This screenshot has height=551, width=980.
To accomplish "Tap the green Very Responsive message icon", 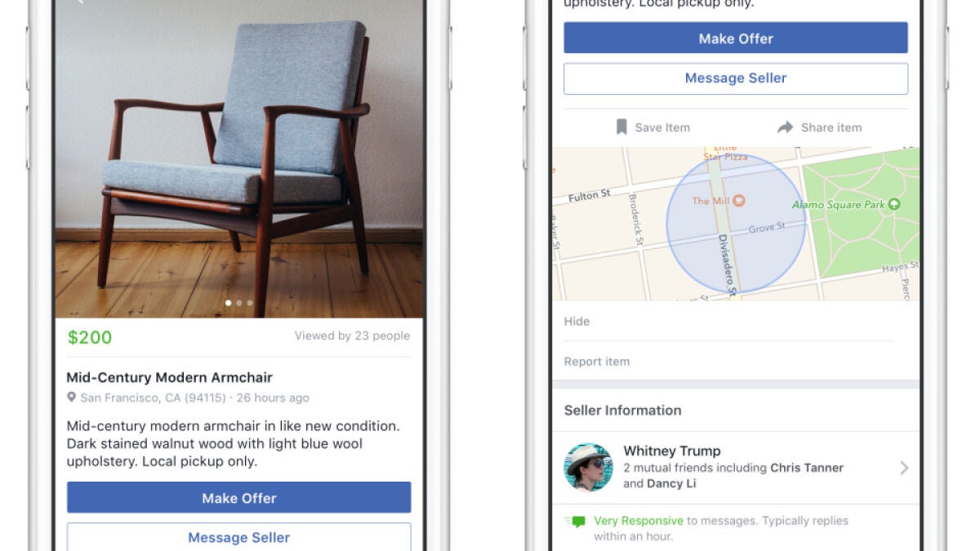I will [577, 521].
